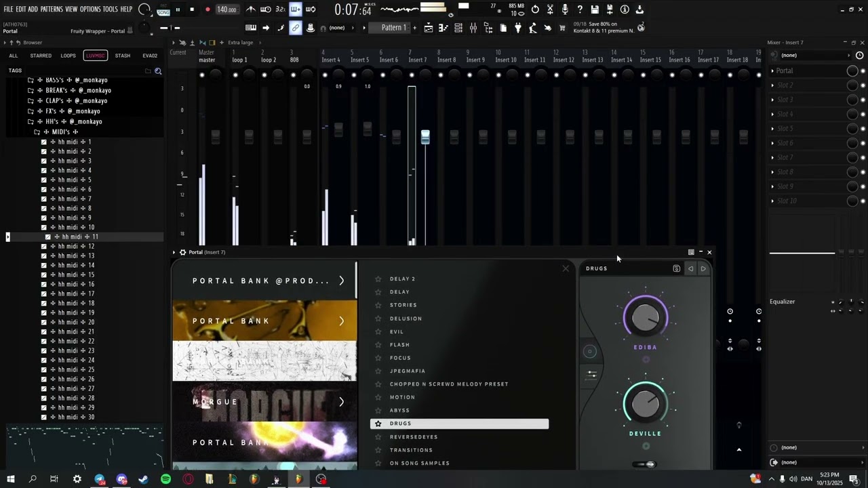Select the Insert 10 mixer track
This screenshot has height=488, width=868.
[506, 60]
